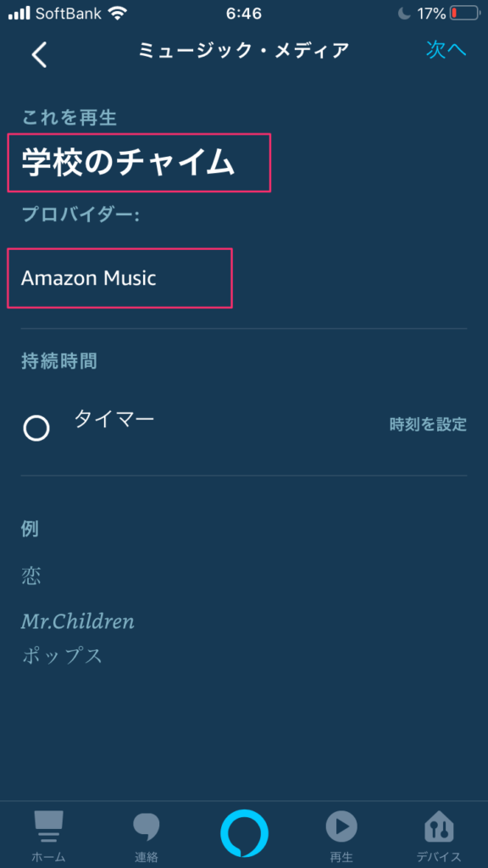Tap the Alexa ring button
The height and width of the screenshot is (868, 488).
244,834
